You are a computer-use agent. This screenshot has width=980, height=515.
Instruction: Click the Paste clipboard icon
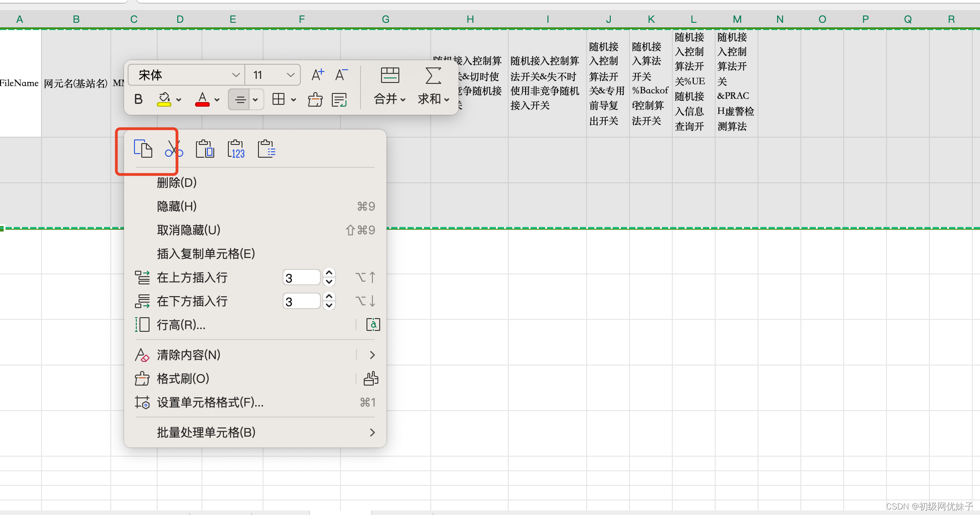coord(205,149)
